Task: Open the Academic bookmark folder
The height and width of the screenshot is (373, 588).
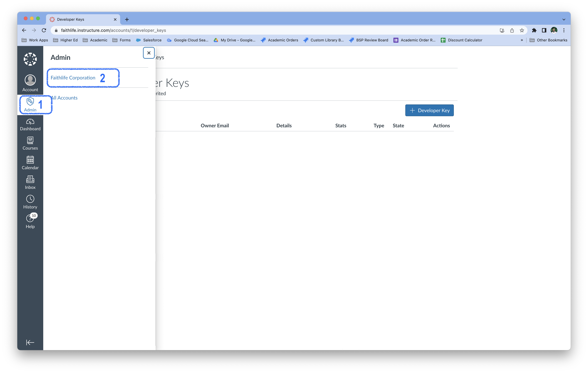Action: click(95, 40)
